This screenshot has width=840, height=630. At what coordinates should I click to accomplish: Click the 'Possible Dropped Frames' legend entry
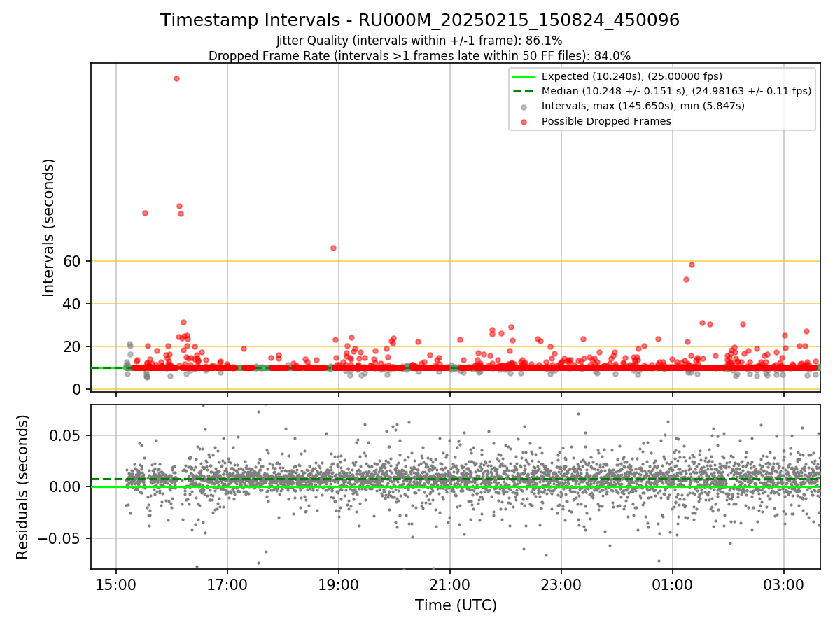click(x=606, y=121)
